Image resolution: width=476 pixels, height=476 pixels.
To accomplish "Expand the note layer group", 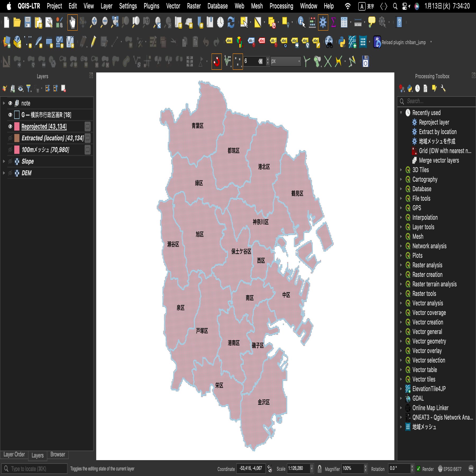I will (4, 103).
